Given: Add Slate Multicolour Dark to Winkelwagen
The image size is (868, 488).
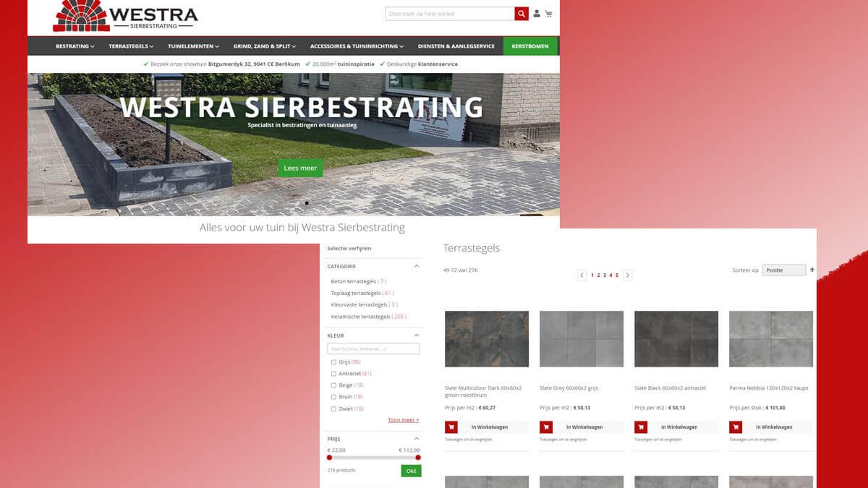Looking at the screenshot, I should pyautogui.click(x=490, y=427).
